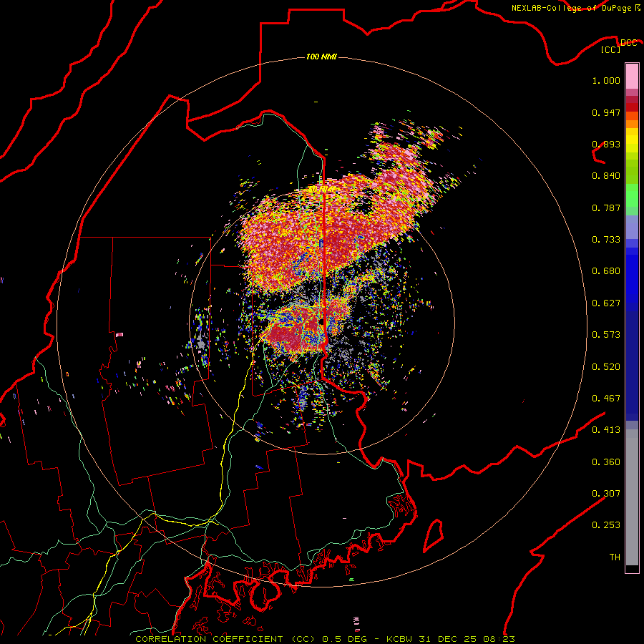Select the 0.787 color scale value
This screenshot has width=644, height=644.
pyautogui.click(x=606, y=208)
